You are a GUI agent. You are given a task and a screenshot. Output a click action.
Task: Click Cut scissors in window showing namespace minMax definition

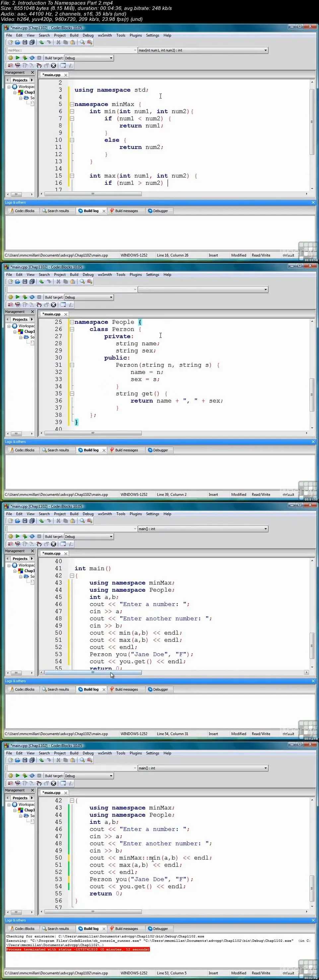tap(58, 42)
